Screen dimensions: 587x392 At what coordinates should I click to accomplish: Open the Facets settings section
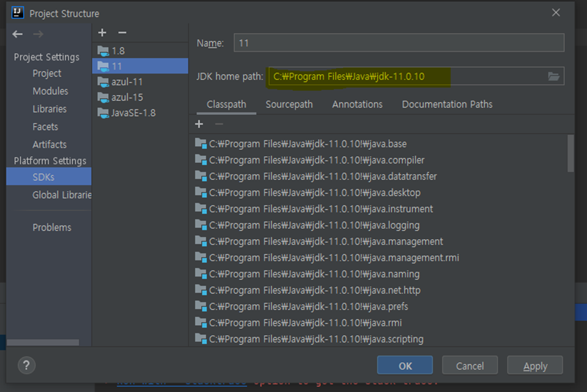point(46,127)
